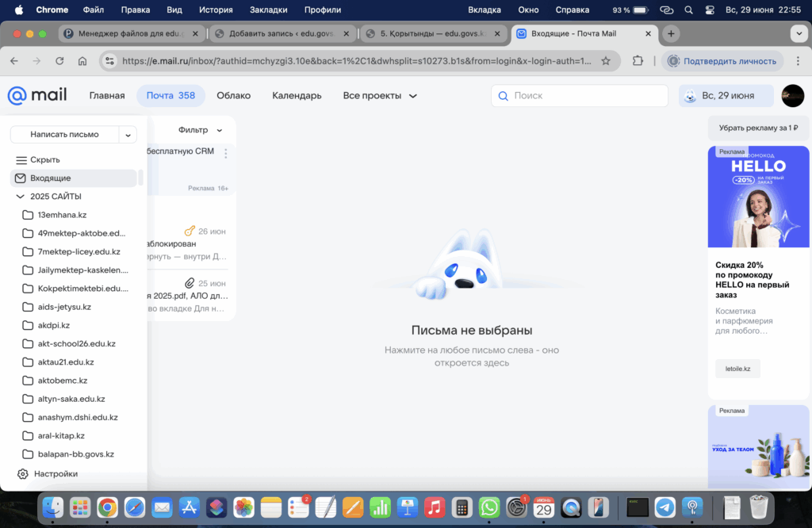This screenshot has width=812, height=528.
Task: Open the Фильтр dropdown
Action: [201, 130]
